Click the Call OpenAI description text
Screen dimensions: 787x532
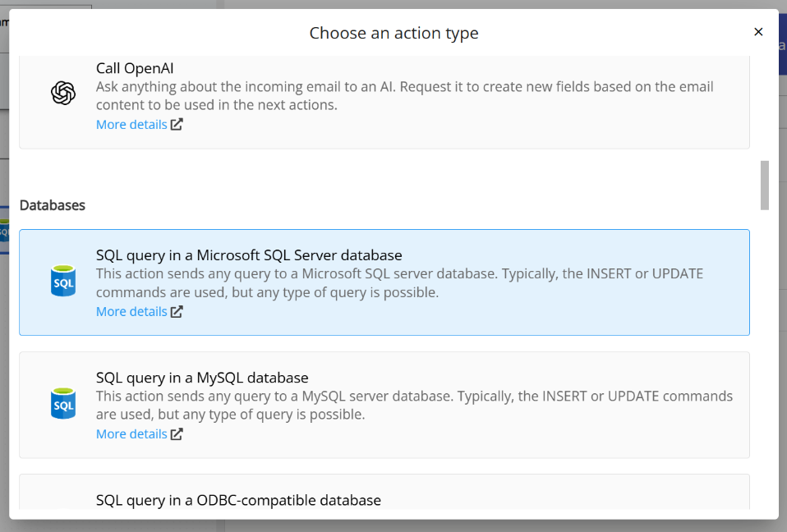404,96
